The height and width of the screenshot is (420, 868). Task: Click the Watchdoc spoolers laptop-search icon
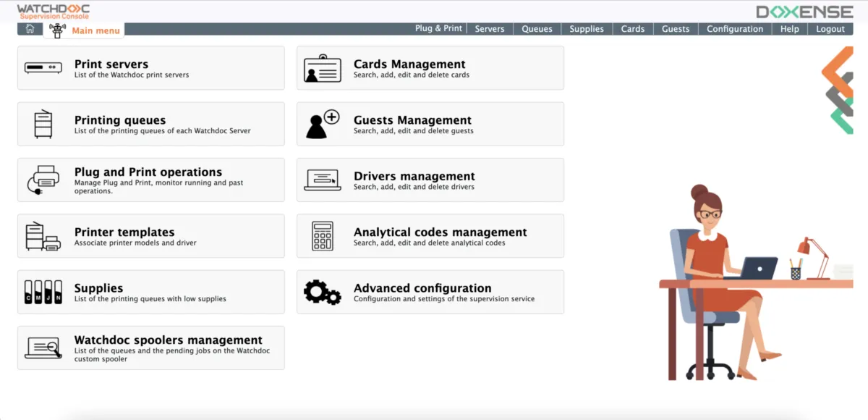[43, 348]
